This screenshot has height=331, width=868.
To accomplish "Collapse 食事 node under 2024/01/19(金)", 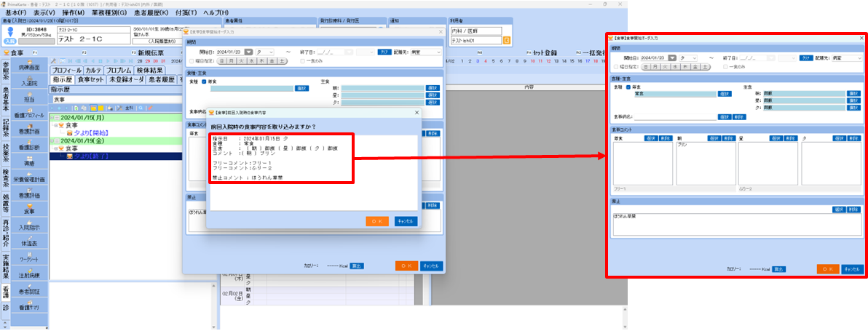I will (x=56, y=148).
